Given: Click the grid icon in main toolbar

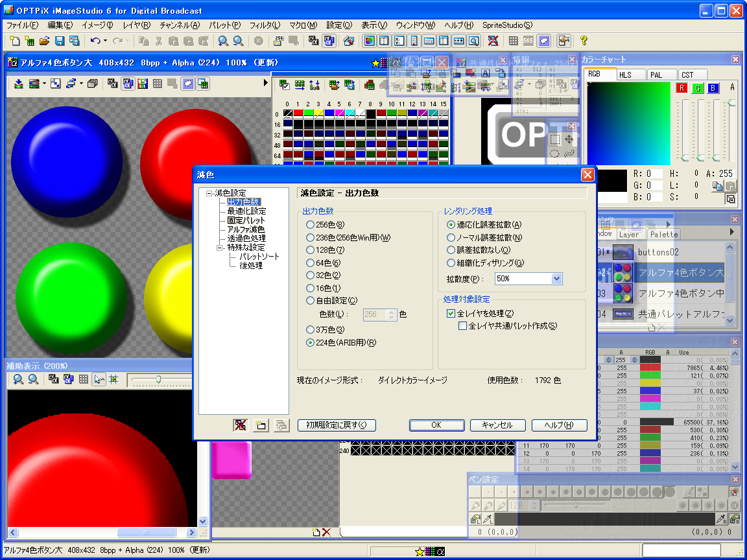Looking at the screenshot, I should click(x=513, y=41).
